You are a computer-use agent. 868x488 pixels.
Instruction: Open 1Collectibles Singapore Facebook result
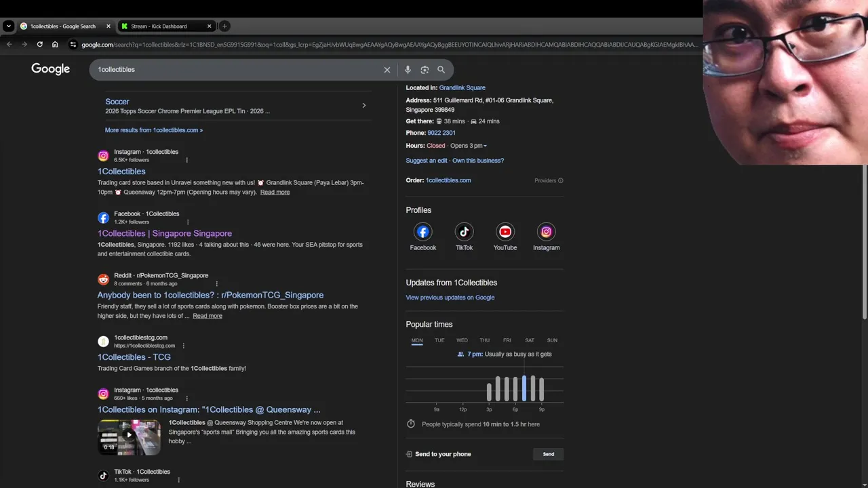[x=165, y=233]
